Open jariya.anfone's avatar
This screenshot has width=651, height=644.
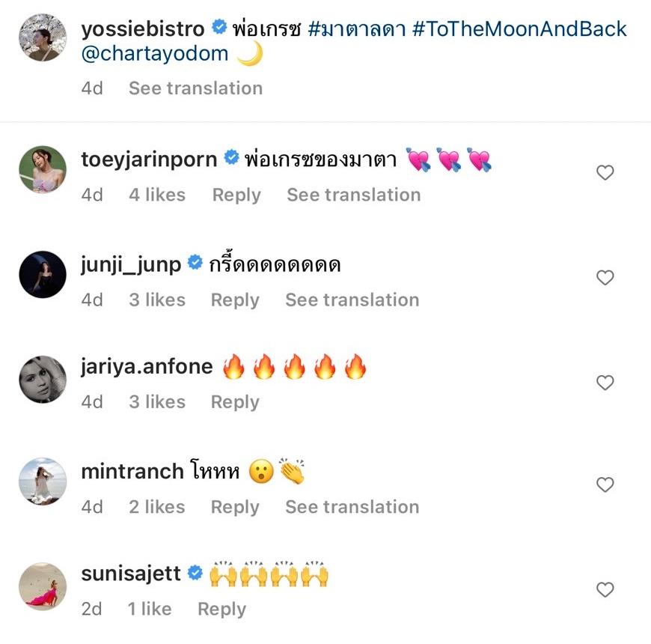click(x=43, y=380)
